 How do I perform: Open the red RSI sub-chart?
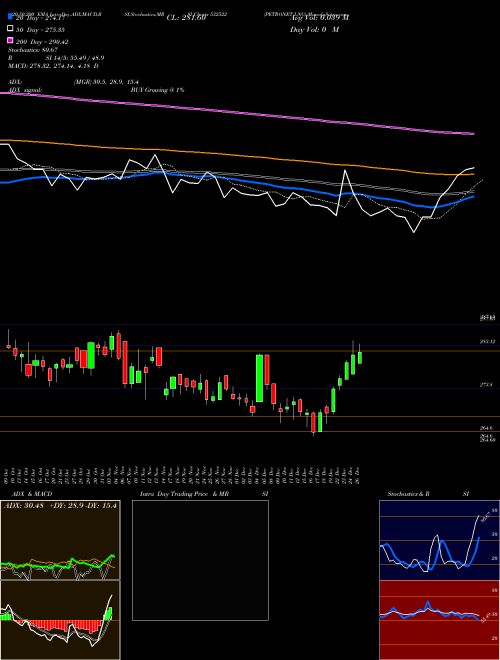pos(439,620)
